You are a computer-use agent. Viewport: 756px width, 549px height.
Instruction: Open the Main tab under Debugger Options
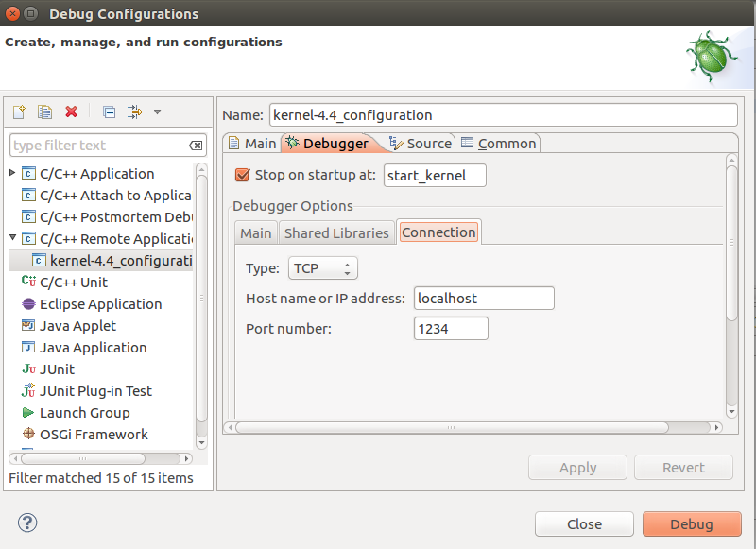[x=256, y=232]
